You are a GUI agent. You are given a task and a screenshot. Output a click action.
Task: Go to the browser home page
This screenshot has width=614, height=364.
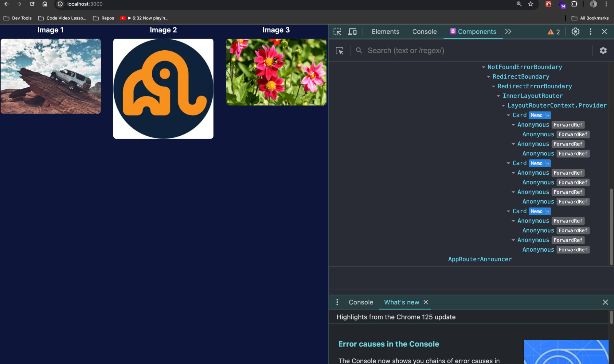coord(45,4)
